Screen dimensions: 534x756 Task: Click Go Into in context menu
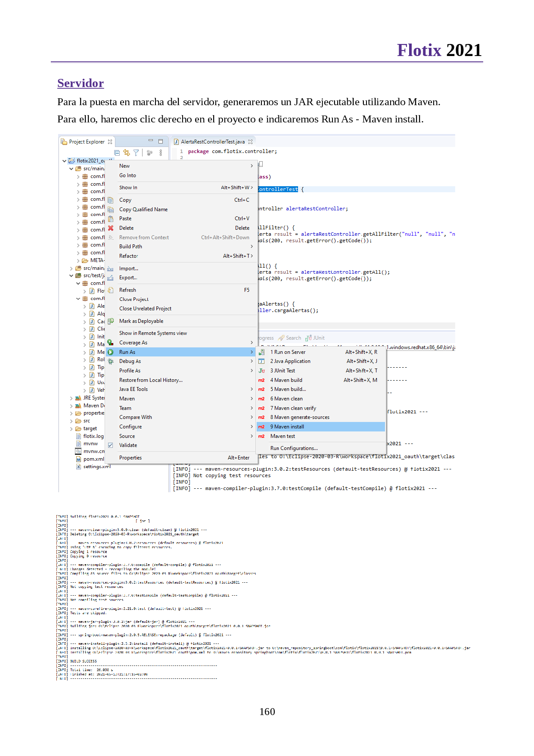point(182,175)
